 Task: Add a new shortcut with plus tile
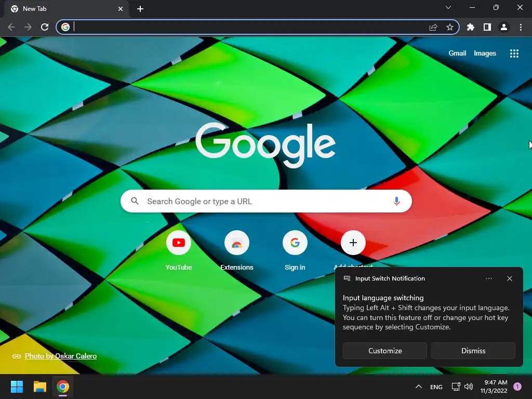[353, 243]
